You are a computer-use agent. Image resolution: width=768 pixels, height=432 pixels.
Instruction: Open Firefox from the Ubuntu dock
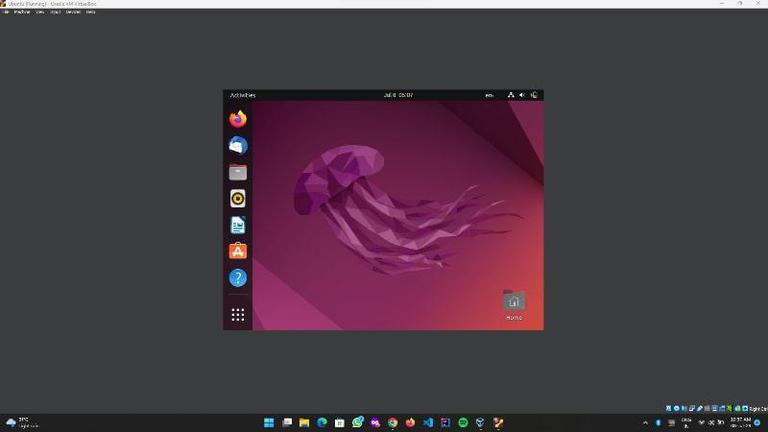(238, 119)
